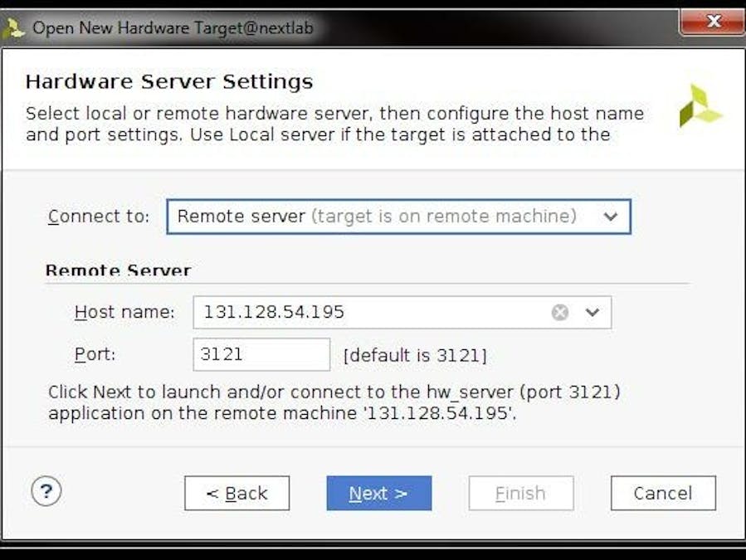Click the Vivado icon in the title bar
Image resolution: width=746 pixels, height=560 pixels.
click(14, 28)
